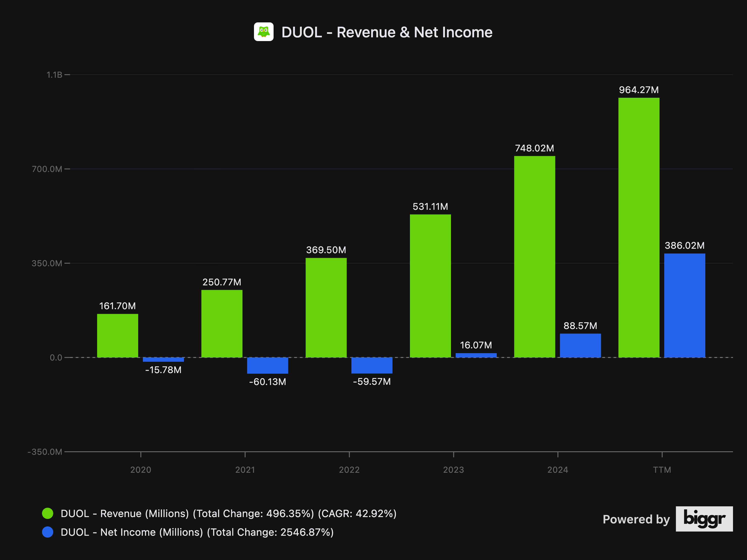Screen dimensions: 747x560
Task: Select the 2024 net income bar 88.57M
Action: [580, 345]
